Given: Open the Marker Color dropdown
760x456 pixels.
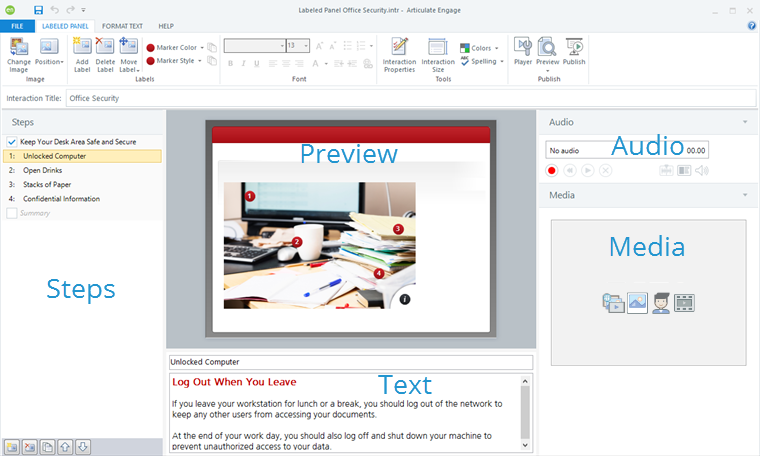Looking at the screenshot, I should [201, 47].
